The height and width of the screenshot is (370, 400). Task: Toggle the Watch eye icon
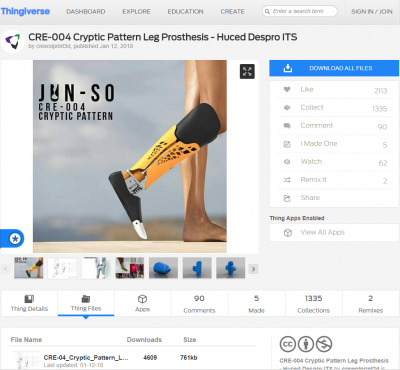(x=287, y=162)
